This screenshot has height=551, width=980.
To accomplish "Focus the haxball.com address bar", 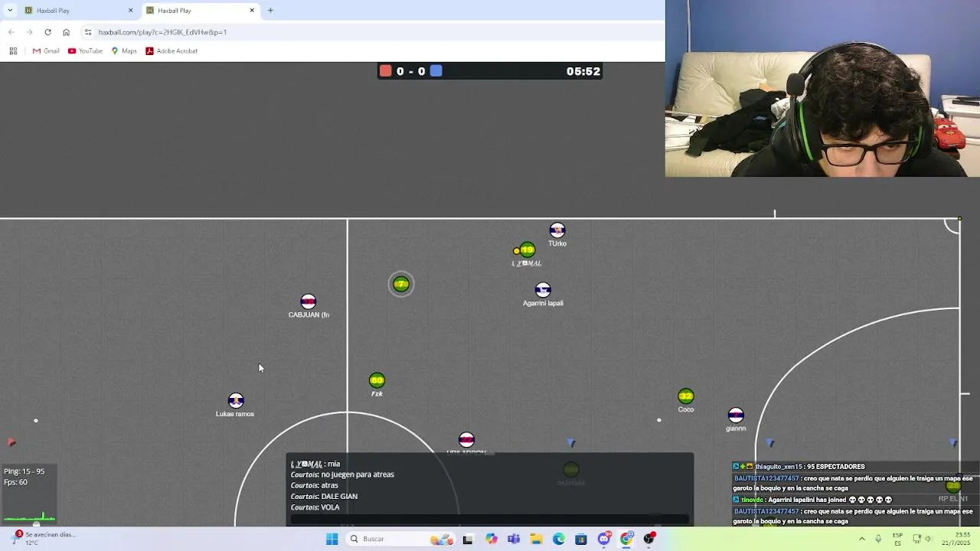I will point(367,32).
